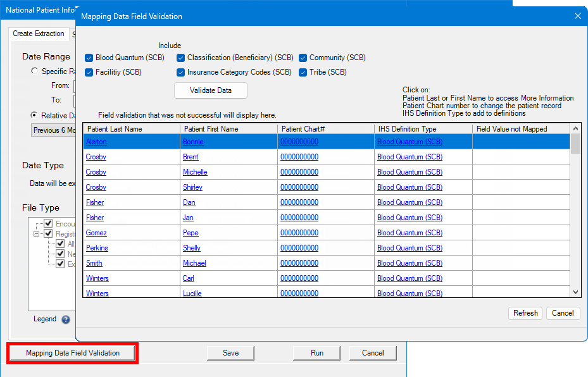This screenshot has width=588, height=377.
Task: Click the Field Value not Mapped column header
Action: point(522,129)
